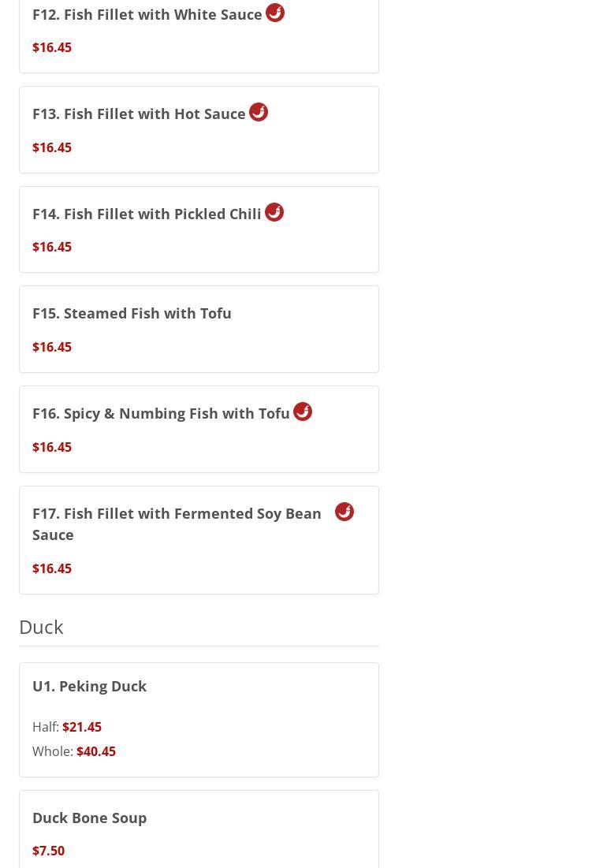607x868 pixels.
Task: Open F17. Fish Fillet with Fermented Soy Bean Sauce
Action: [199, 540]
